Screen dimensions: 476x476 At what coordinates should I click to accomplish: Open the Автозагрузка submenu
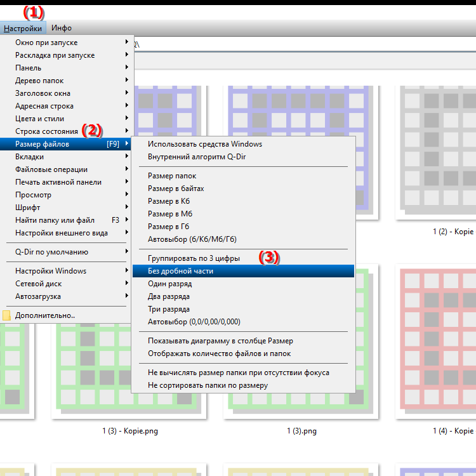[x=66, y=296]
